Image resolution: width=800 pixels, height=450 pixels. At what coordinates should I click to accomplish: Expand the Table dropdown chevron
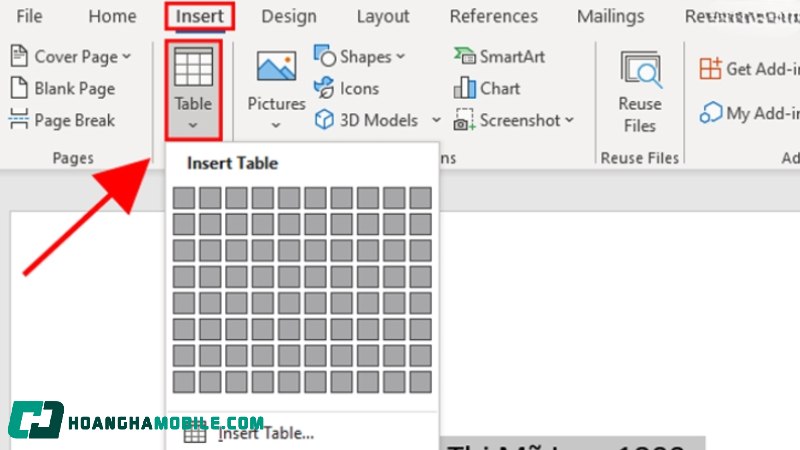(x=193, y=126)
